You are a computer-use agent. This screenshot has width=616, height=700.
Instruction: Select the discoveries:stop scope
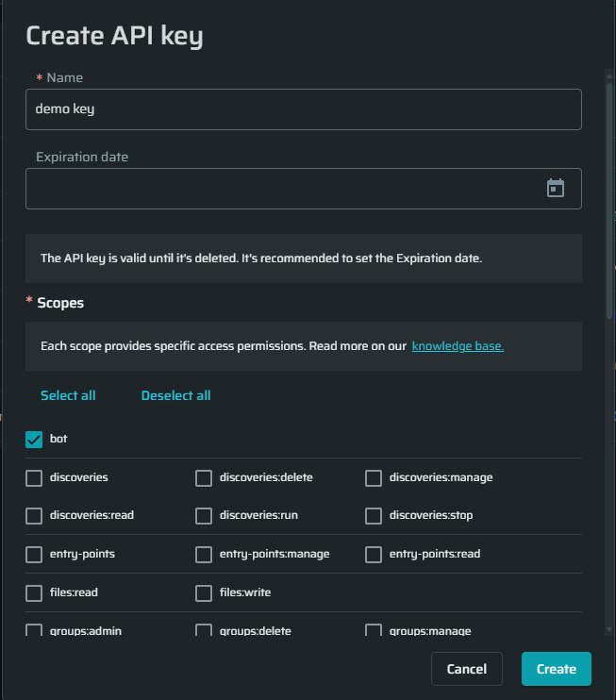click(x=374, y=516)
